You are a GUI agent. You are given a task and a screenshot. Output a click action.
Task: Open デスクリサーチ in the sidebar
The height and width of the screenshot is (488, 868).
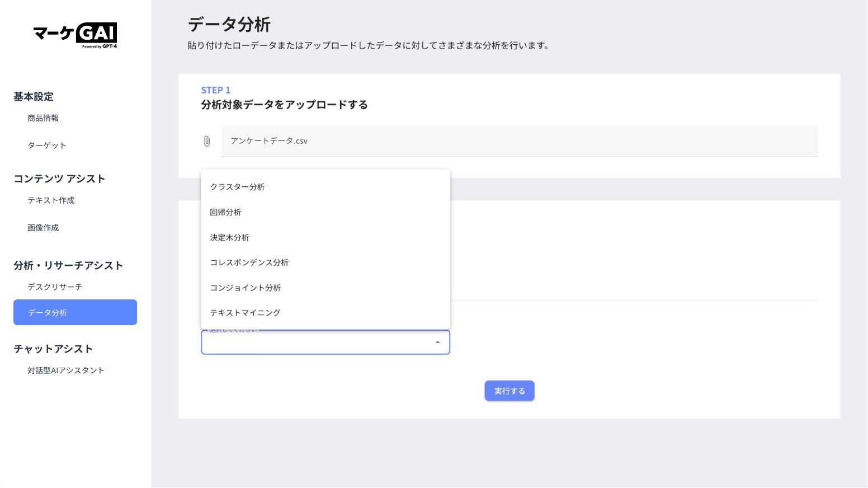[55, 287]
